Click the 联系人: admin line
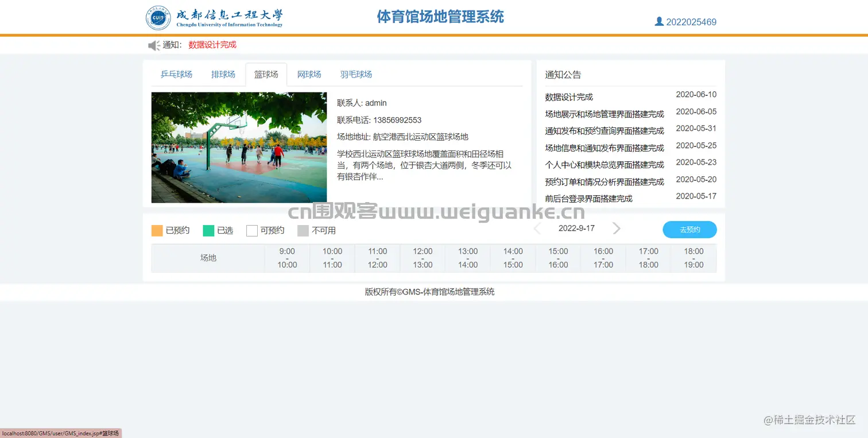 pos(362,103)
